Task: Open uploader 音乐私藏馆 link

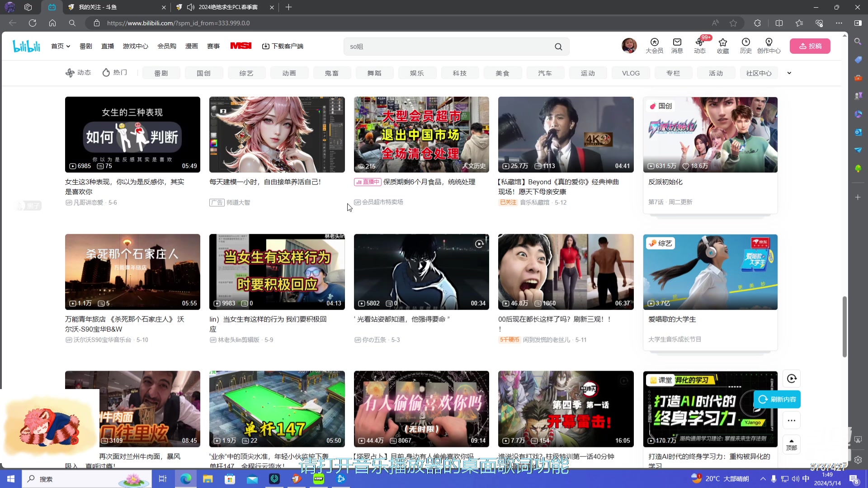Action: (535, 202)
